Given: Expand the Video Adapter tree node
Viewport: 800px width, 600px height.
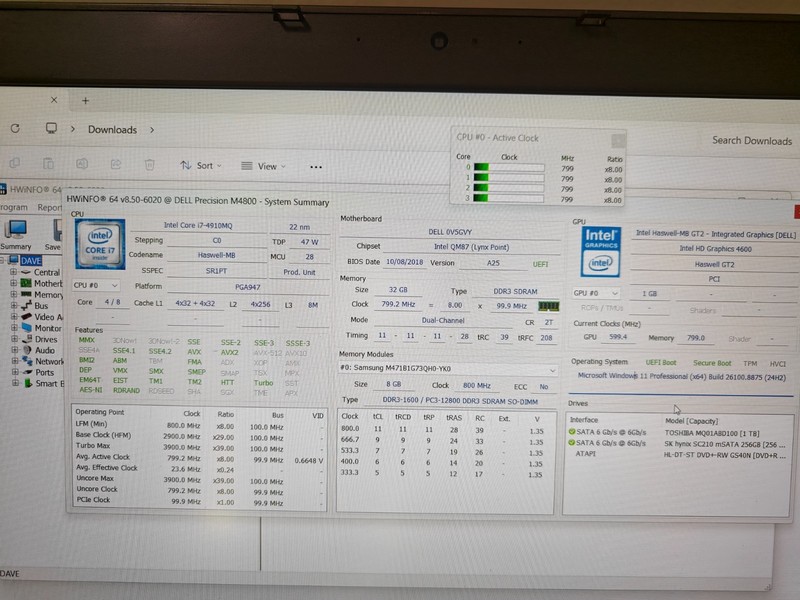Looking at the screenshot, I should (x=13, y=317).
